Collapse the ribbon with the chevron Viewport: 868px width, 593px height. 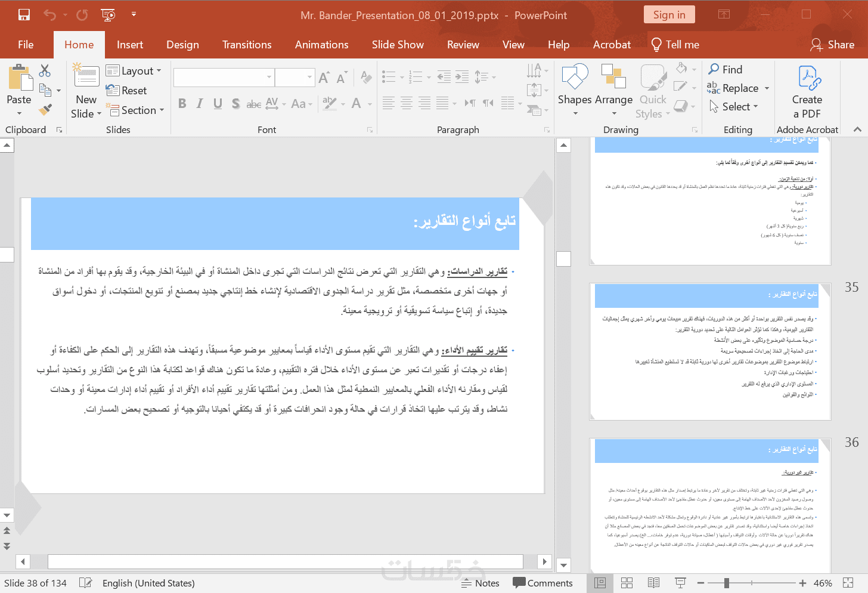(x=857, y=129)
